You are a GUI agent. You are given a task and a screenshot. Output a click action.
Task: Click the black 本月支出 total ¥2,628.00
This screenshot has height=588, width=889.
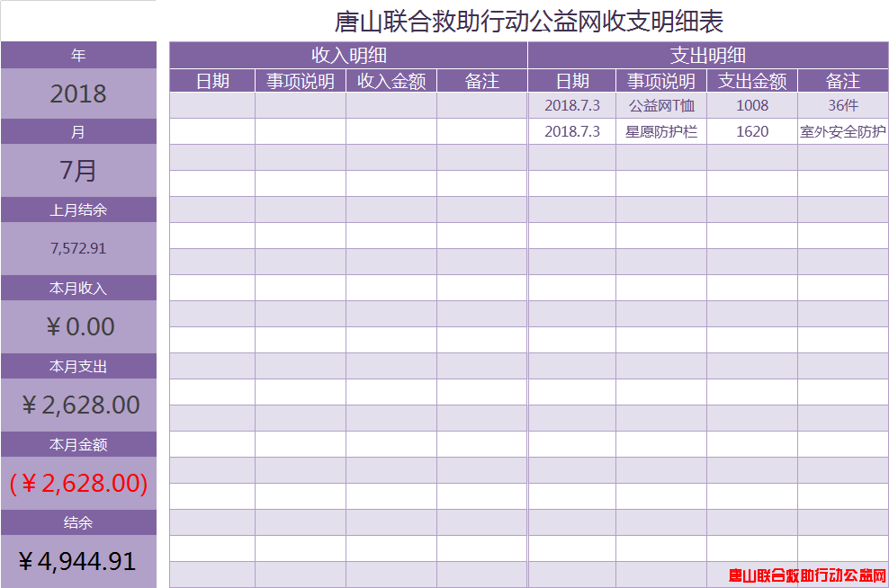click(78, 405)
